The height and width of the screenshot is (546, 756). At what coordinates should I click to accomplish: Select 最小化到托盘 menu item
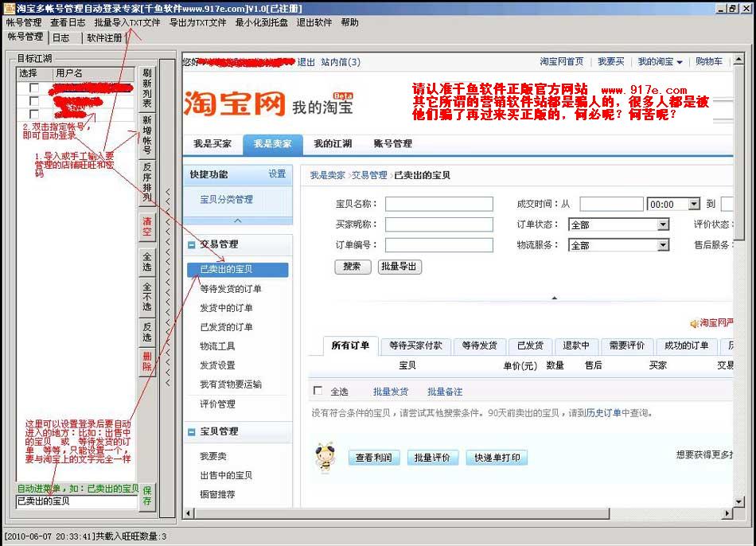[x=261, y=22]
